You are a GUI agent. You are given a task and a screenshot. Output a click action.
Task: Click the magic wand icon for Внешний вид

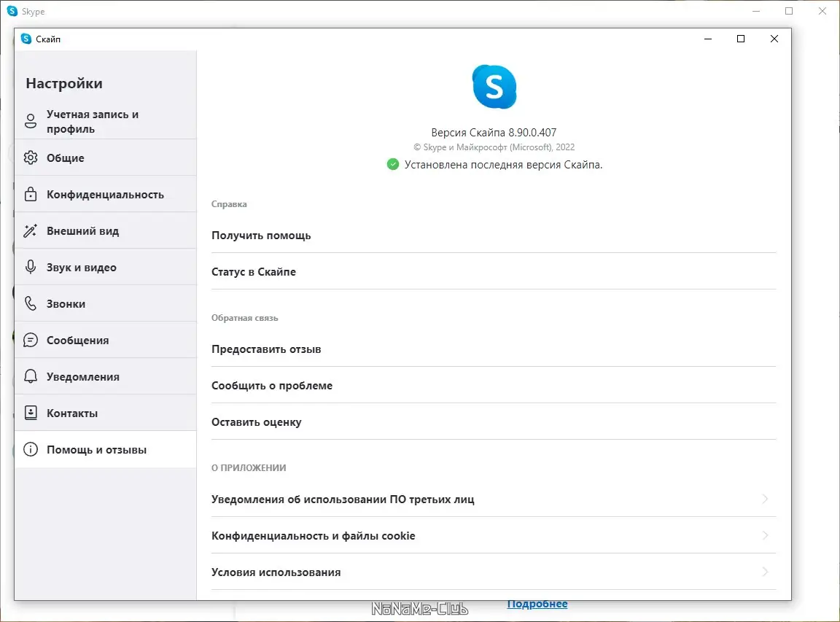tap(31, 230)
